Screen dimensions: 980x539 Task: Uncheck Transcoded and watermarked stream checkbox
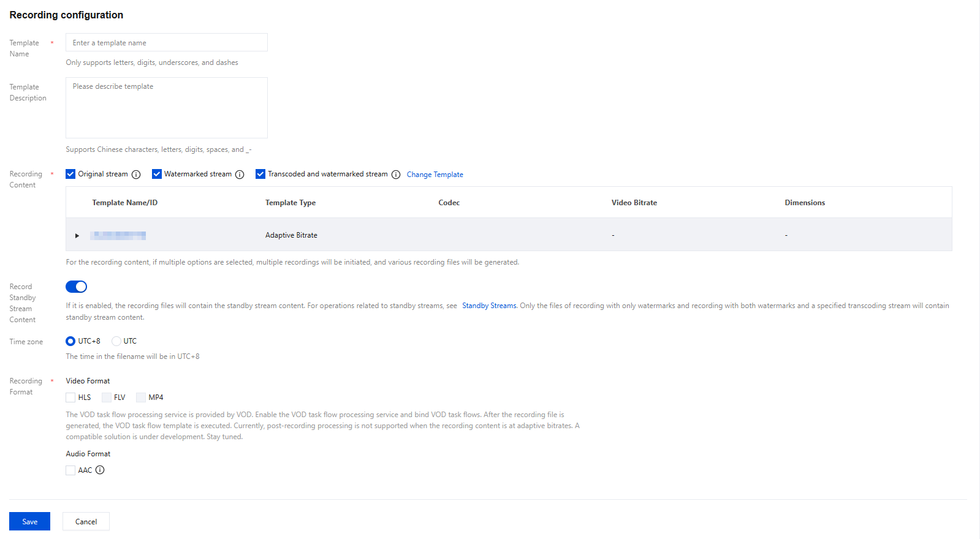click(x=260, y=174)
